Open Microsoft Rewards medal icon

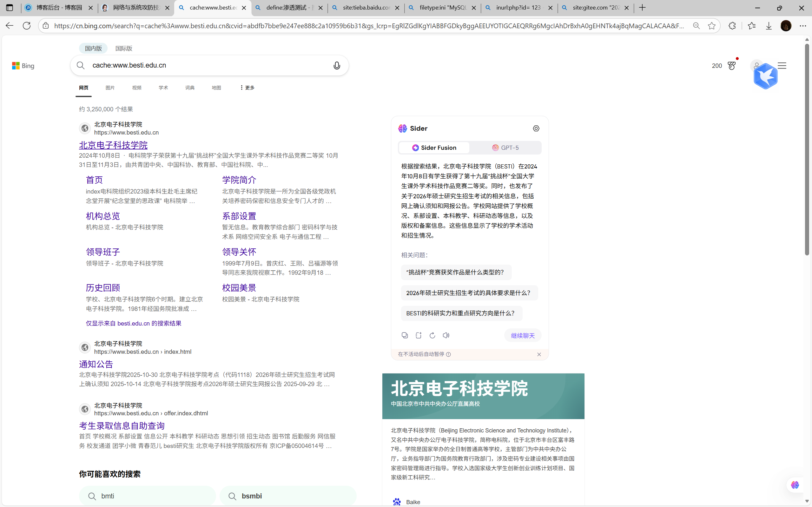[x=732, y=66]
